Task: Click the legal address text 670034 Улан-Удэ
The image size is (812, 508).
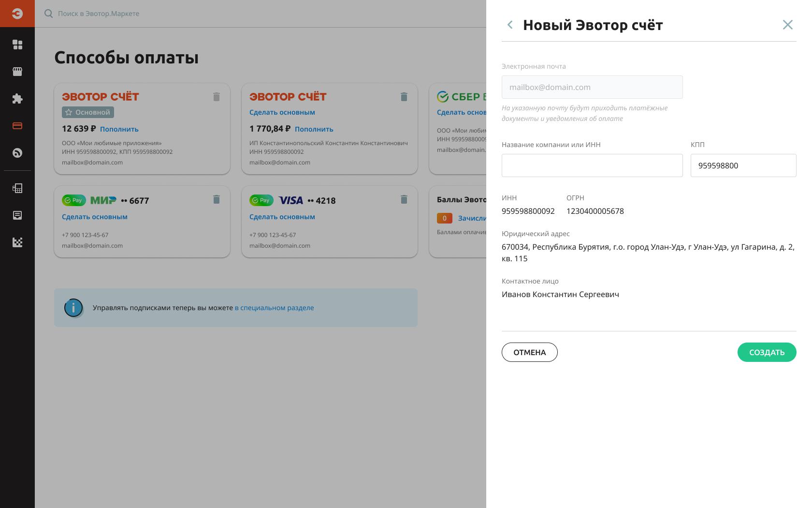Action: coord(648,253)
